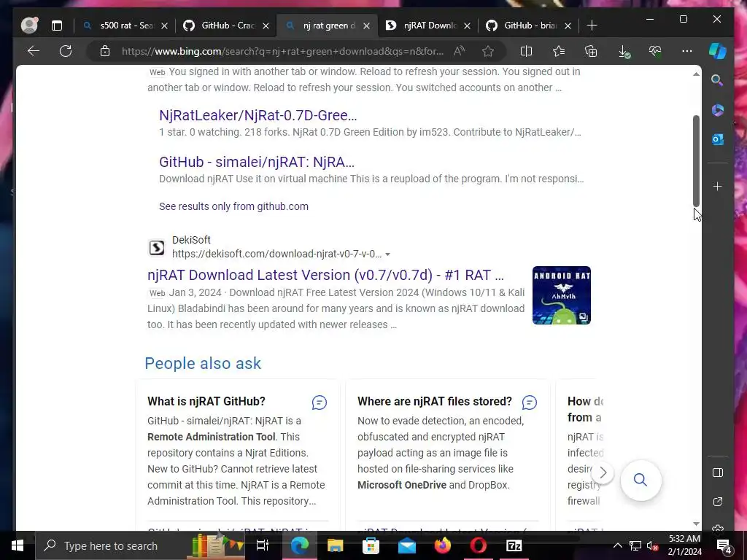The width and height of the screenshot is (747, 560).
Task: Show the Downloads panel
Action: point(624,52)
